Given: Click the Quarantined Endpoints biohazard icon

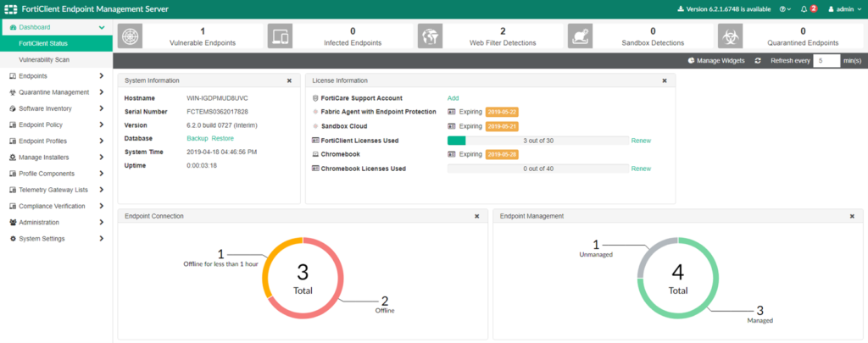Looking at the screenshot, I should (x=730, y=36).
